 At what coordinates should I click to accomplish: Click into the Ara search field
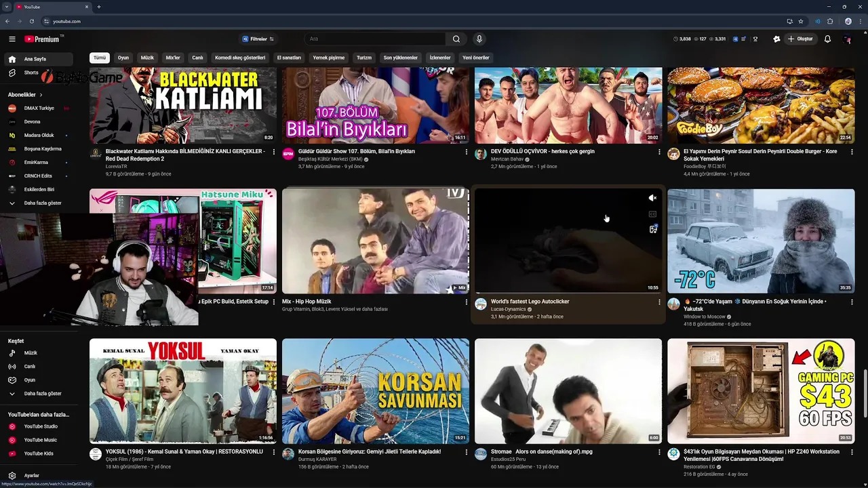coord(375,39)
